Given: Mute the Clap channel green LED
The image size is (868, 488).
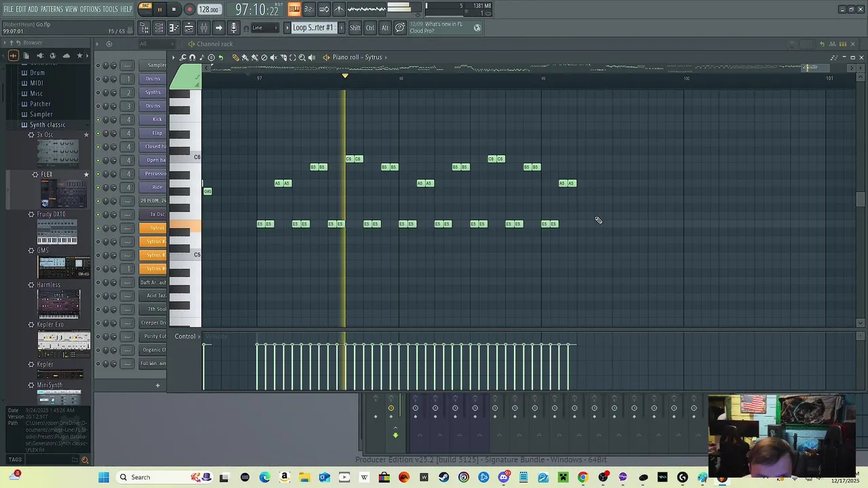Looking at the screenshot, I should point(98,133).
